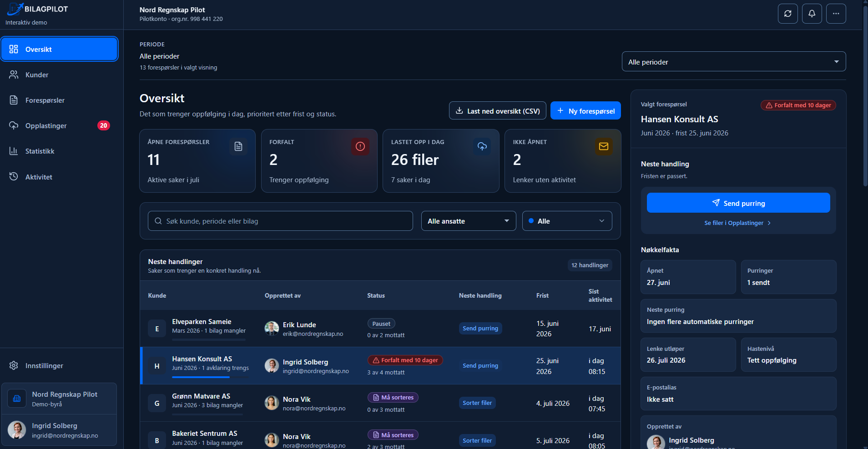Click the Status column header
The height and width of the screenshot is (449, 868).
pos(376,295)
